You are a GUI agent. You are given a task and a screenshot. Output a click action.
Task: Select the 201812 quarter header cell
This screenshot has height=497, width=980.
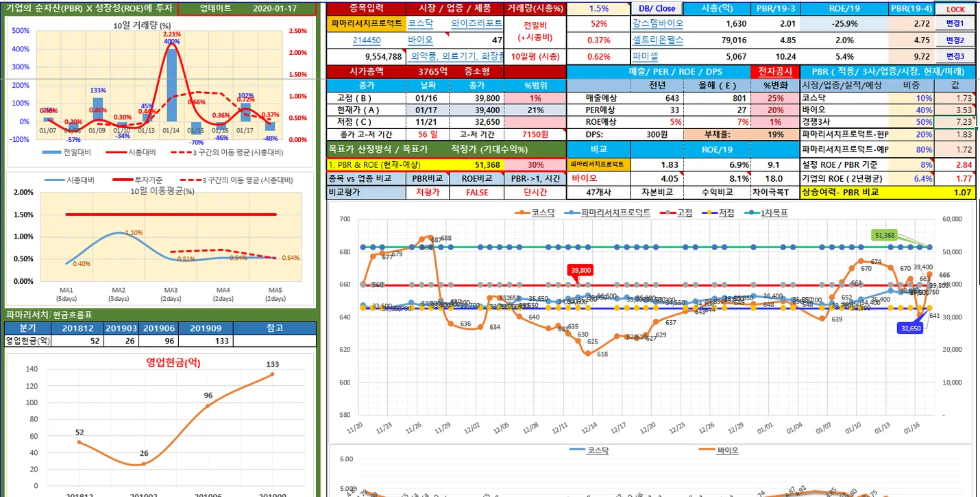[76, 328]
